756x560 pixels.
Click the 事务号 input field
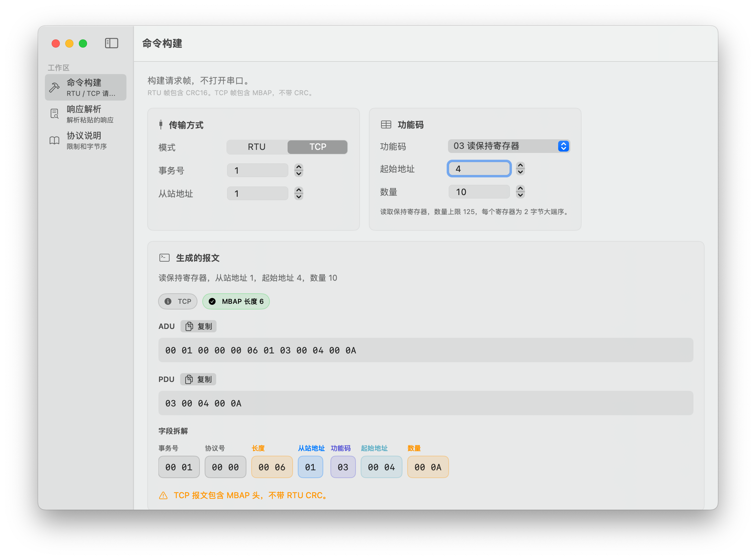pyautogui.click(x=258, y=170)
